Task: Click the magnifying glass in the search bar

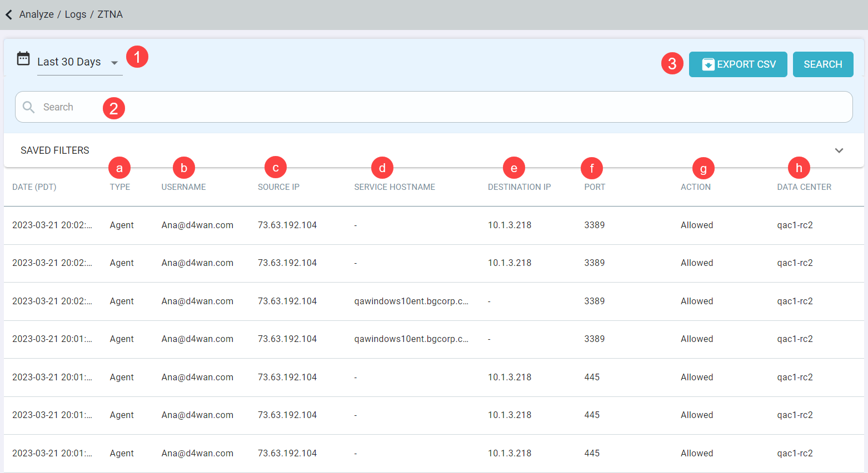Action: click(28, 107)
